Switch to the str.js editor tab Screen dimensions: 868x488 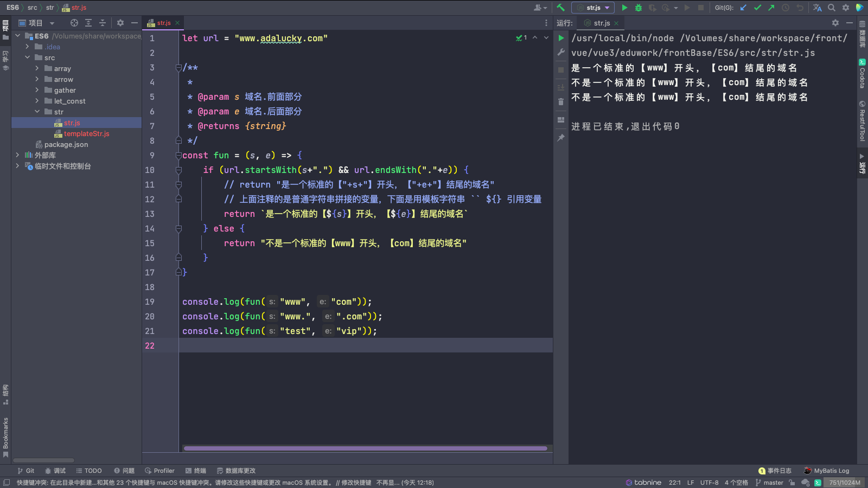click(163, 23)
